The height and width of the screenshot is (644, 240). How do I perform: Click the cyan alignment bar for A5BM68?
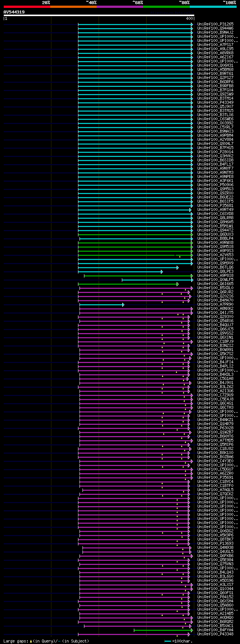[x=135, y=70]
